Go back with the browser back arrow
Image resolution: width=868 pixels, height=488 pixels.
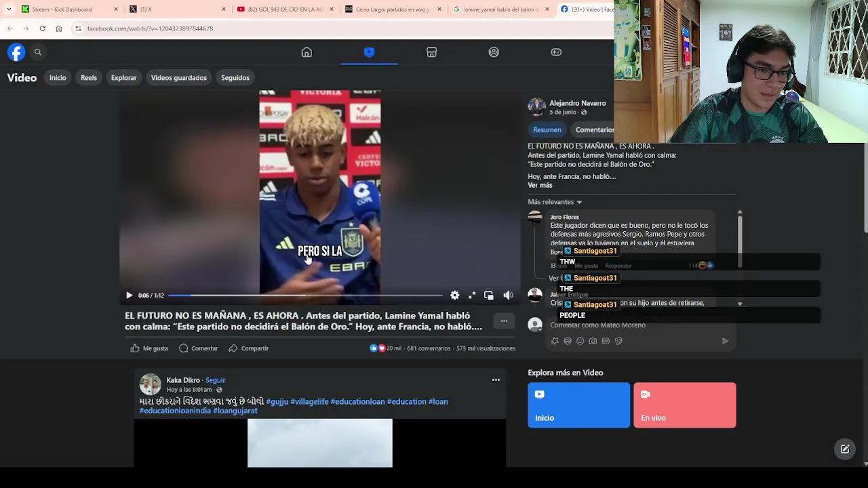pyautogui.click(x=9, y=28)
